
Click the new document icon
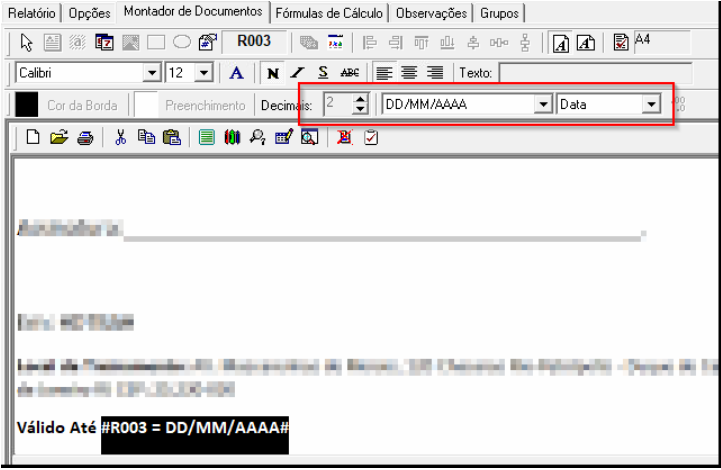click(x=34, y=138)
